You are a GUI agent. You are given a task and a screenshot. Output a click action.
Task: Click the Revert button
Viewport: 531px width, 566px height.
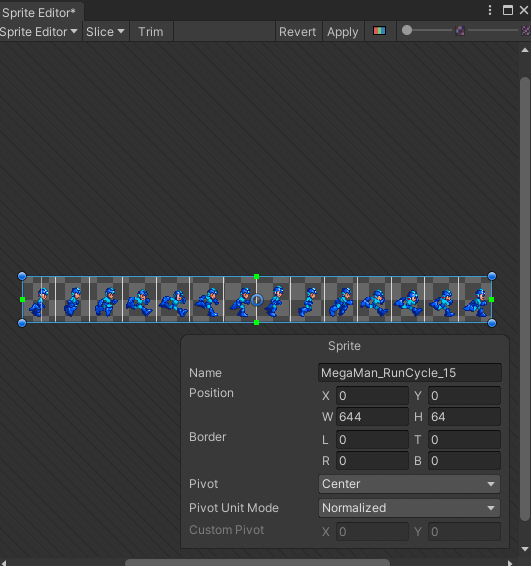[x=297, y=32]
